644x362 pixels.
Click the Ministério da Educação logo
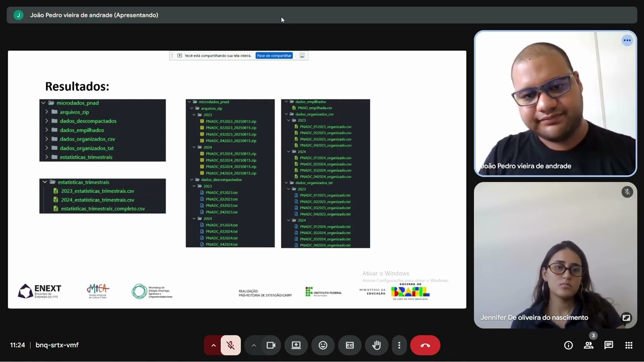tap(372, 292)
